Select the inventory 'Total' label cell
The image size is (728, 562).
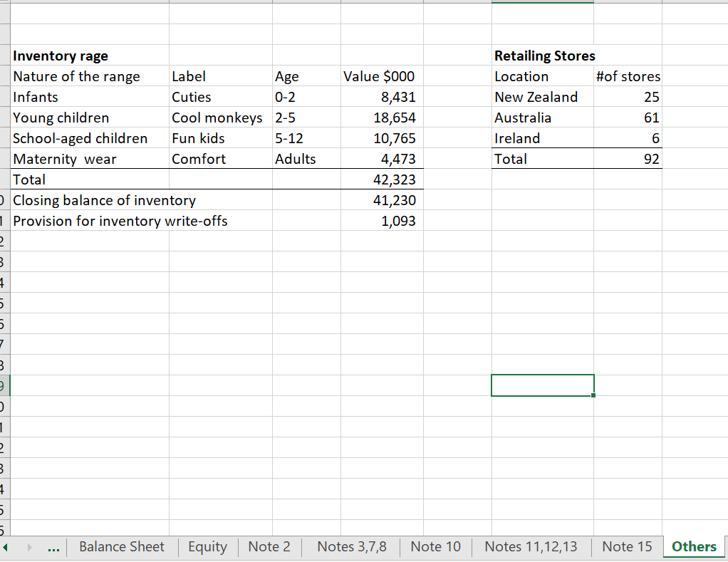click(90, 179)
